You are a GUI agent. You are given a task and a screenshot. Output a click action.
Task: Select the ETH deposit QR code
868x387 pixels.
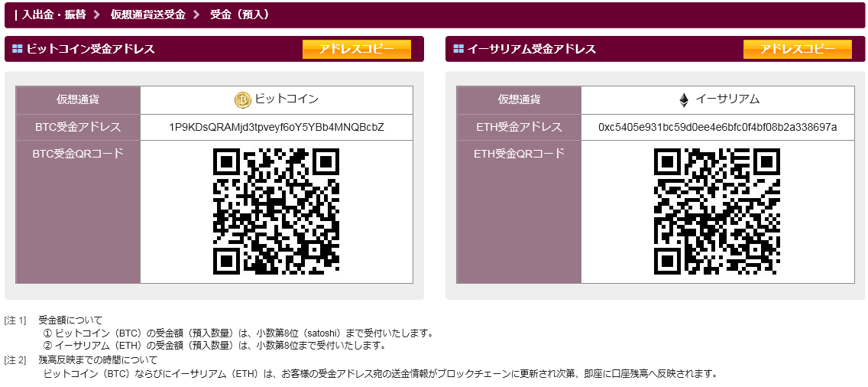[717, 211]
